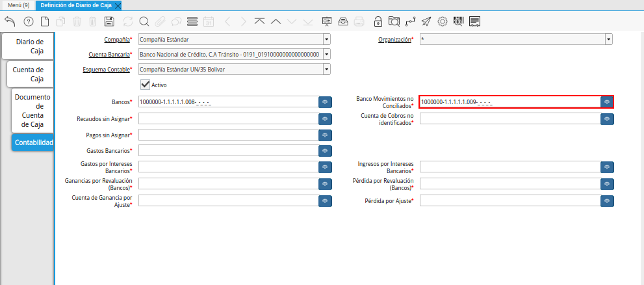Click the workflow nodes icon
This screenshot has height=285, width=644.
pos(410,21)
